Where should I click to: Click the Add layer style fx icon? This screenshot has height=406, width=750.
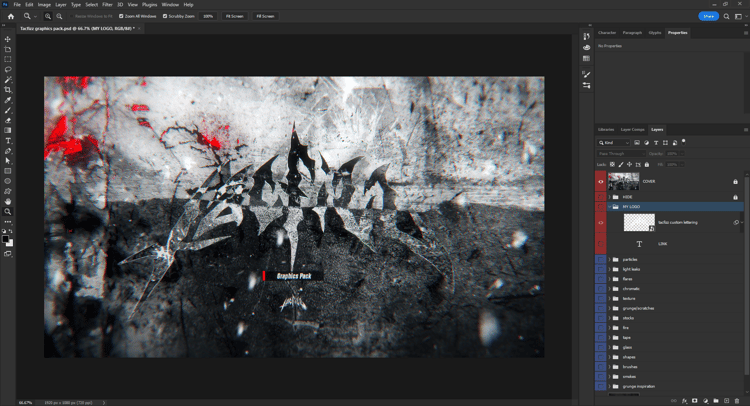coord(684,401)
